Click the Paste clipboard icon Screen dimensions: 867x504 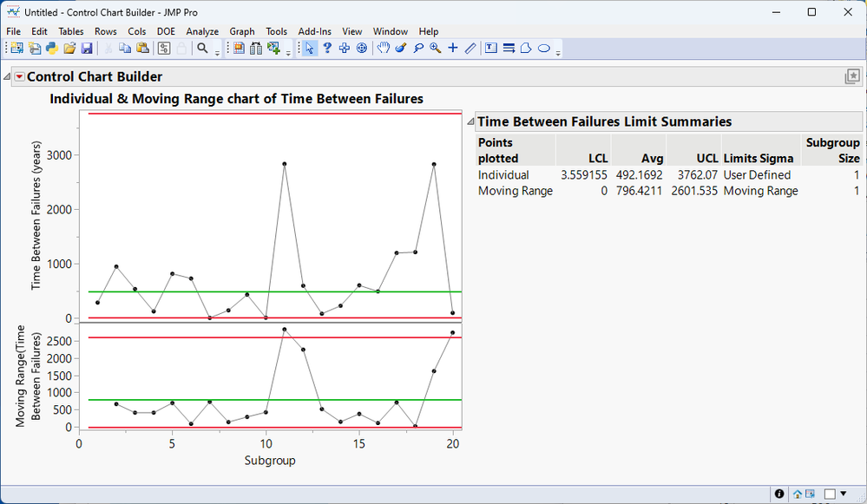(x=142, y=48)
